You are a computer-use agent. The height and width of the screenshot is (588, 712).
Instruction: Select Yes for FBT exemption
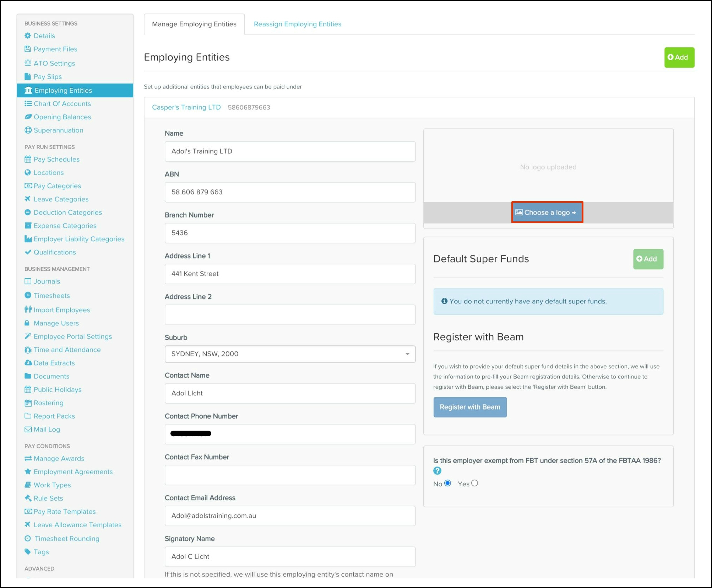pyautogui.click(x=475, y=483)
